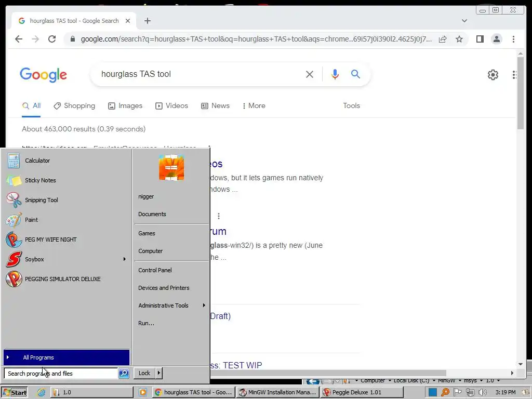
Task: Click the Google logo
Action: point(44,75)
